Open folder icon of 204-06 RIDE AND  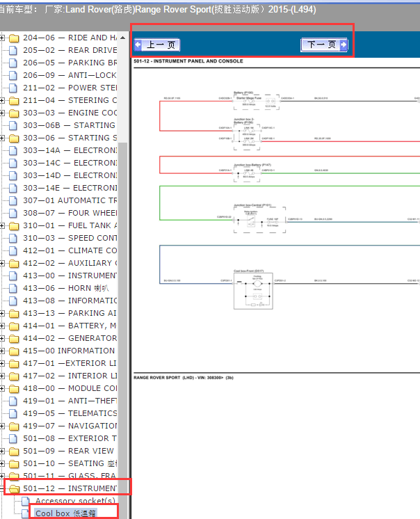click(13, 38)
